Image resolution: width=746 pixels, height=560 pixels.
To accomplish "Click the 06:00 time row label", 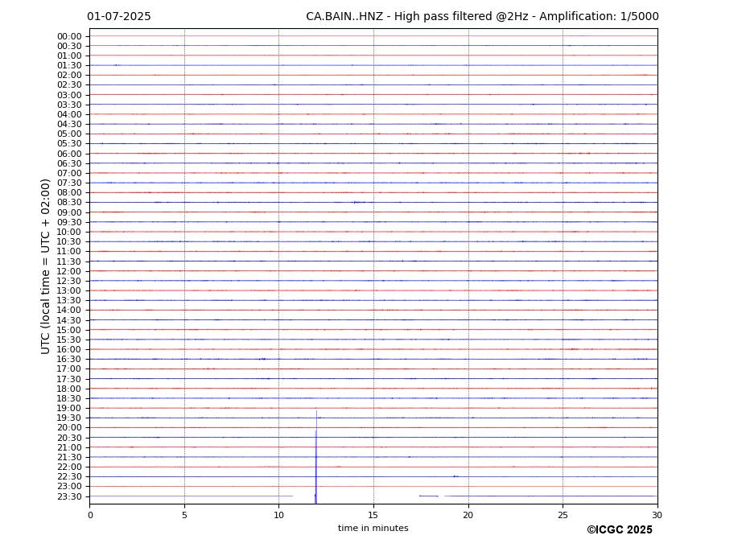I will (69, 154).
